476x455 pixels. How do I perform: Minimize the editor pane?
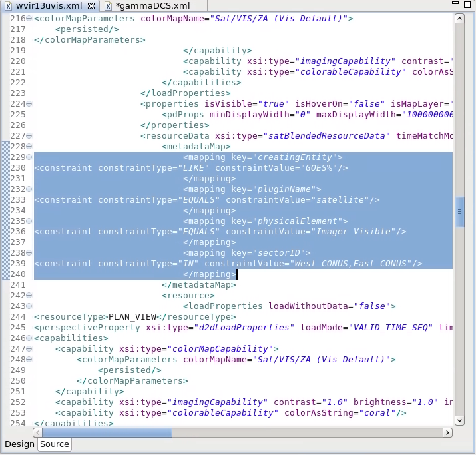point(455,3)
